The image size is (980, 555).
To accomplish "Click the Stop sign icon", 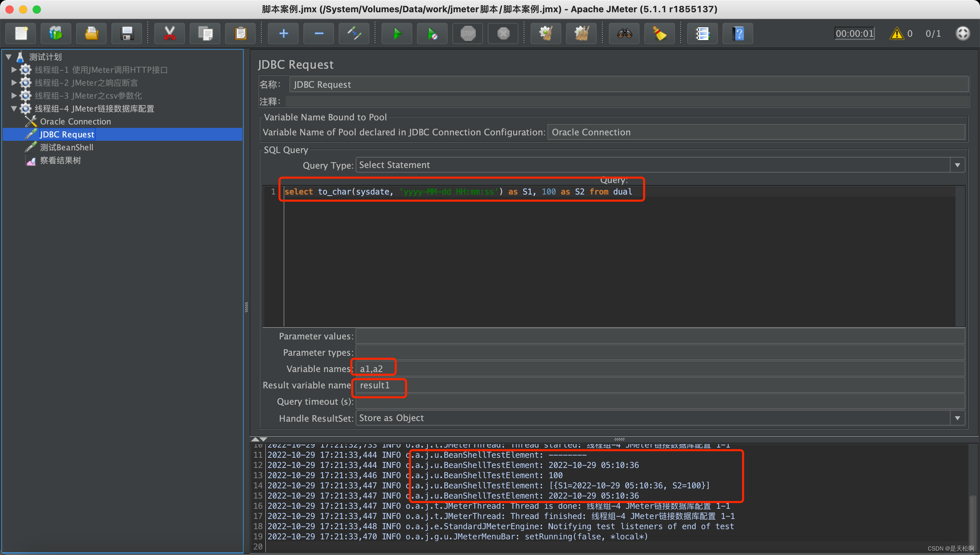I will coord(468,34).
